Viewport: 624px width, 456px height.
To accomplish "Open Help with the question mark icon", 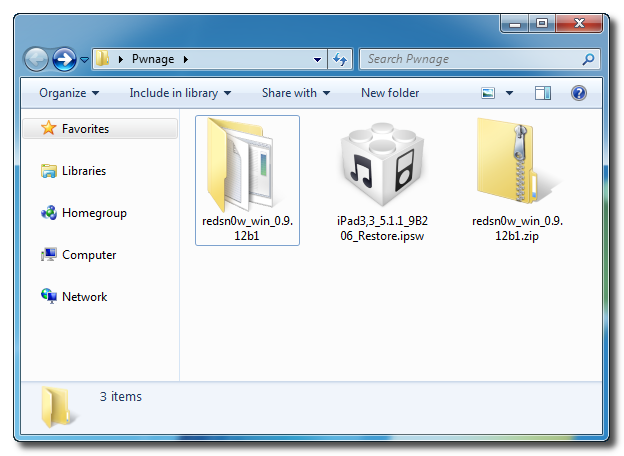I will (579, 93).
